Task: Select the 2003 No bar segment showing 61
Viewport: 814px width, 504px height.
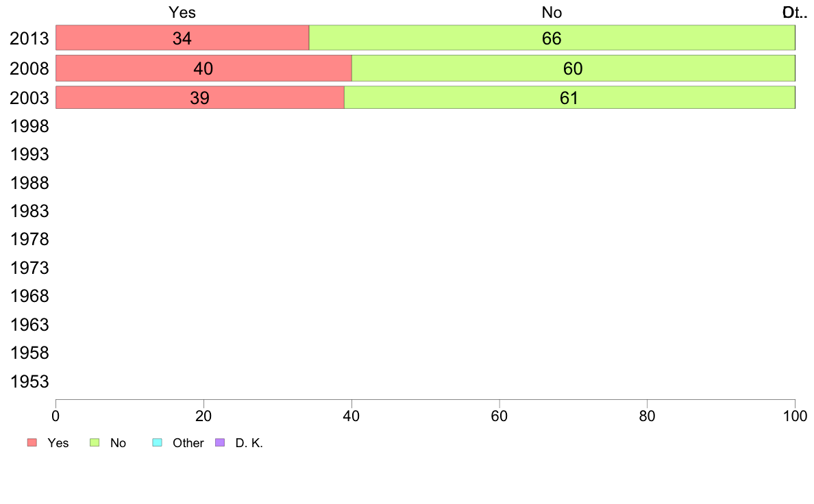Action: tap(569, 98)
